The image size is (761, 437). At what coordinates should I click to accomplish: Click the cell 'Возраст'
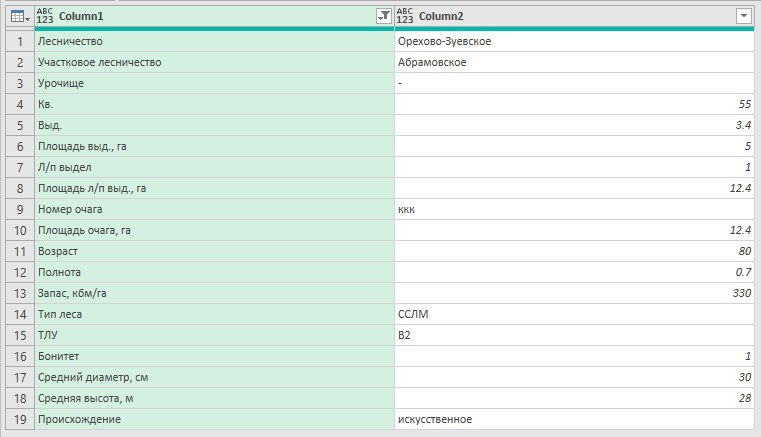[x=215, y=251]
